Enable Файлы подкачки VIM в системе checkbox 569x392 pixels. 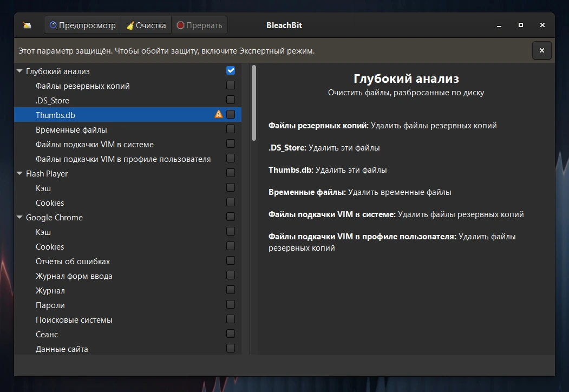click(231, 143)
